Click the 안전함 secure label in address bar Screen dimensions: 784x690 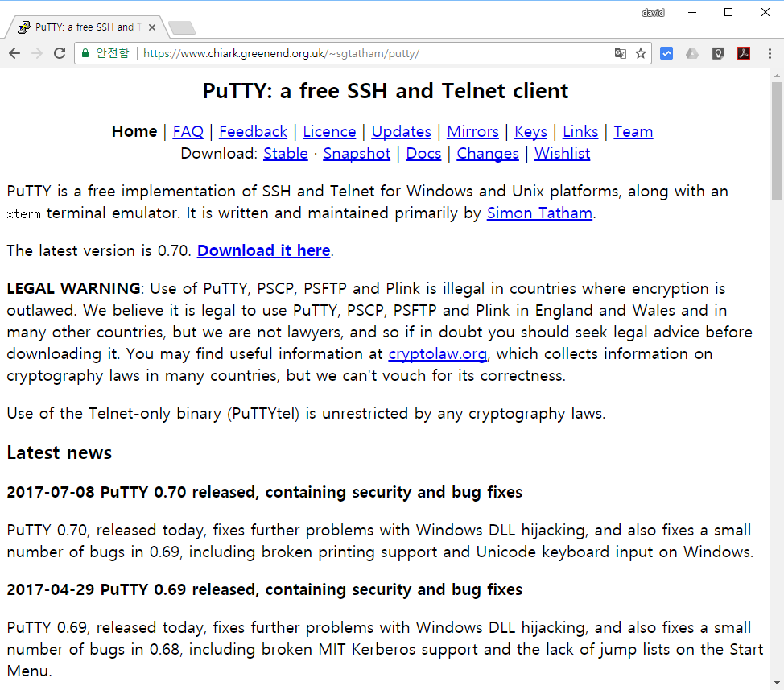pos(113,53)
